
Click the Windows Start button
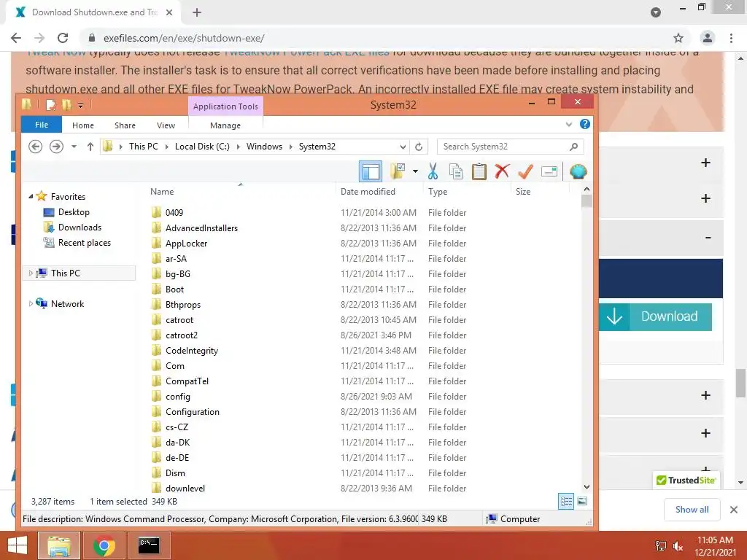pos(18,545)
